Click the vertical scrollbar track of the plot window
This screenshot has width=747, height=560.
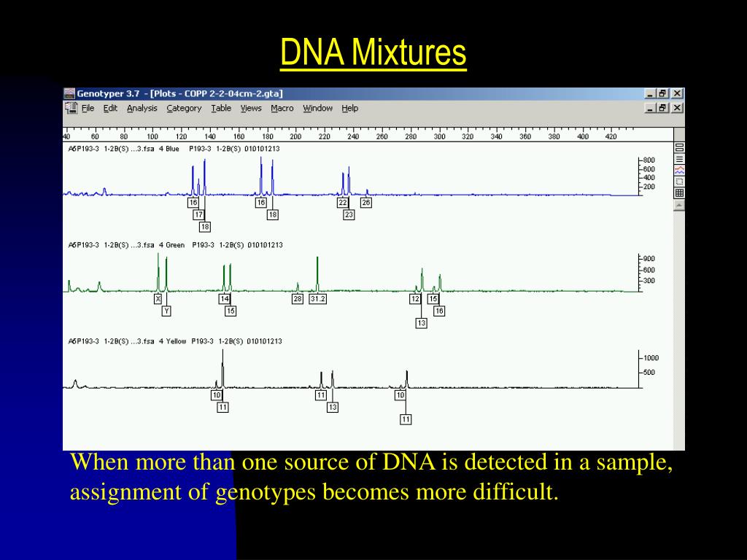tap(679, 330)
